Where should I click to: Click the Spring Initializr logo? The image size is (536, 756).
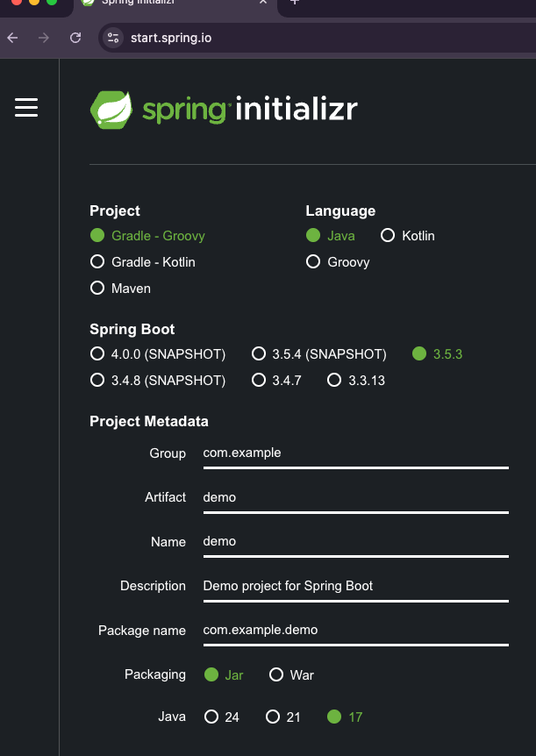tap(224, 110)
